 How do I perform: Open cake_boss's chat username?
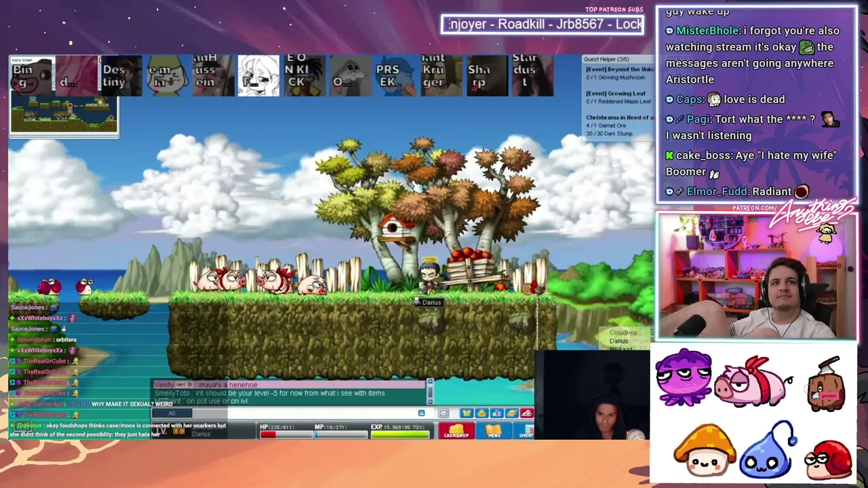pyautogui.click(x=704, y=155)
